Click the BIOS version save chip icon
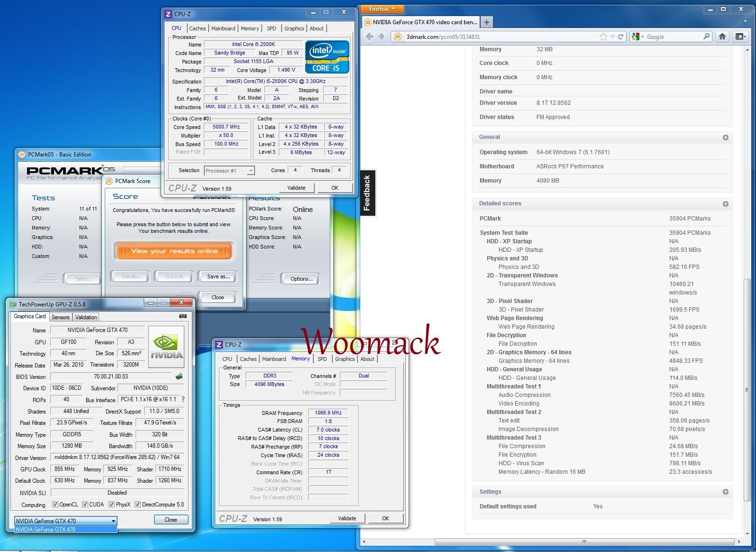 pos(179,377)
